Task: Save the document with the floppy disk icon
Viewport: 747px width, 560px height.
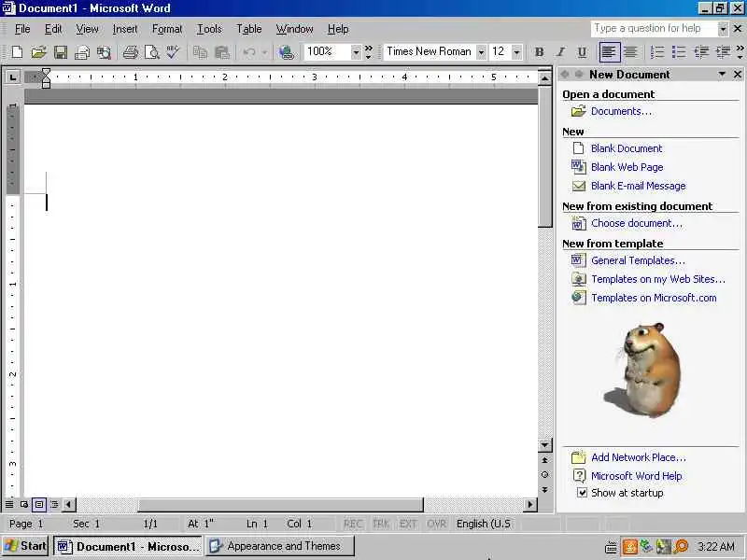Action: (x=61, y=52)
